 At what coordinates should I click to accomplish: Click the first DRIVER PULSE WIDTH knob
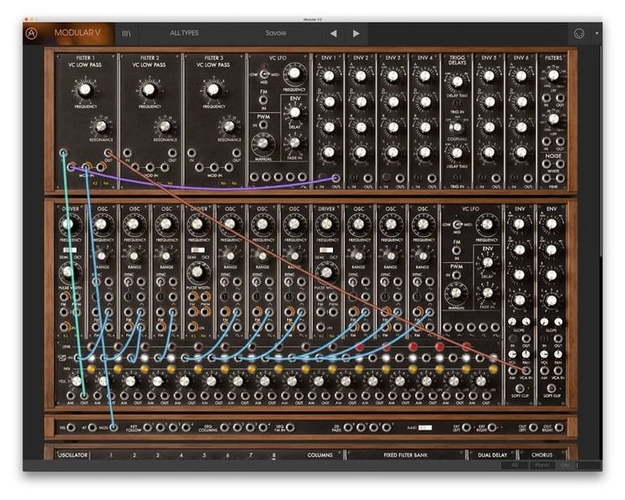(x=69, y=272)
